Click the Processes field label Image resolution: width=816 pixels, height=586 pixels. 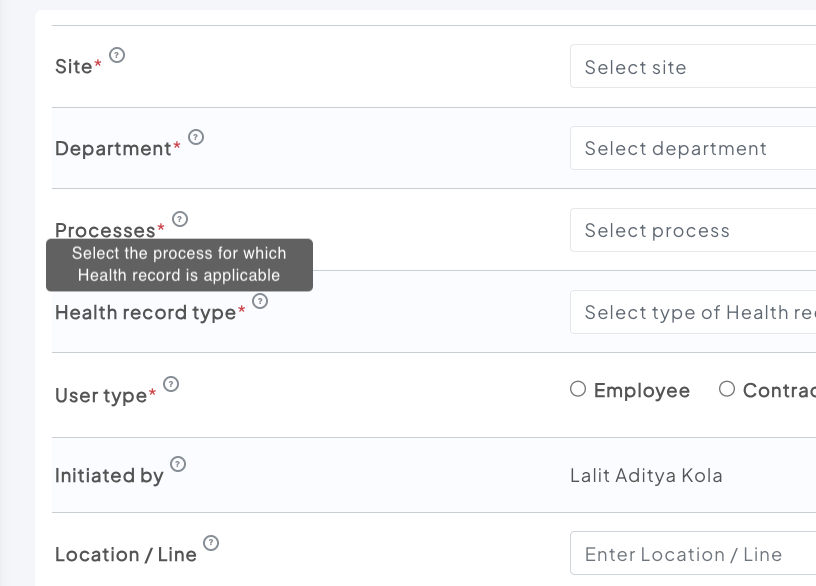tap(105, 230)
